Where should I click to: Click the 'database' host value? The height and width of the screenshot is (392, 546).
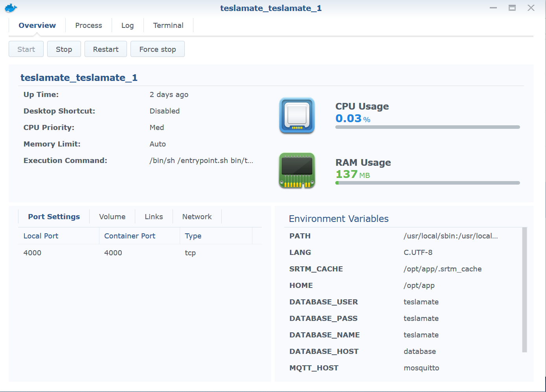pos(420,352)
